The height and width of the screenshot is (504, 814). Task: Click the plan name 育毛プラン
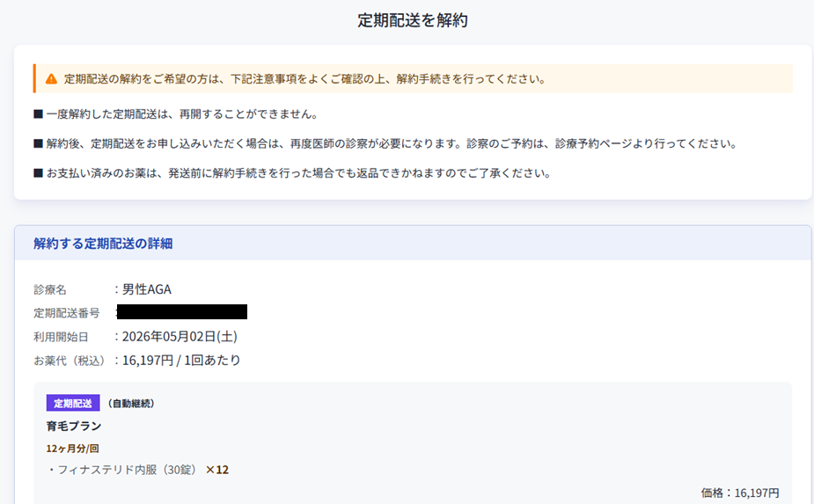[74, 426]
